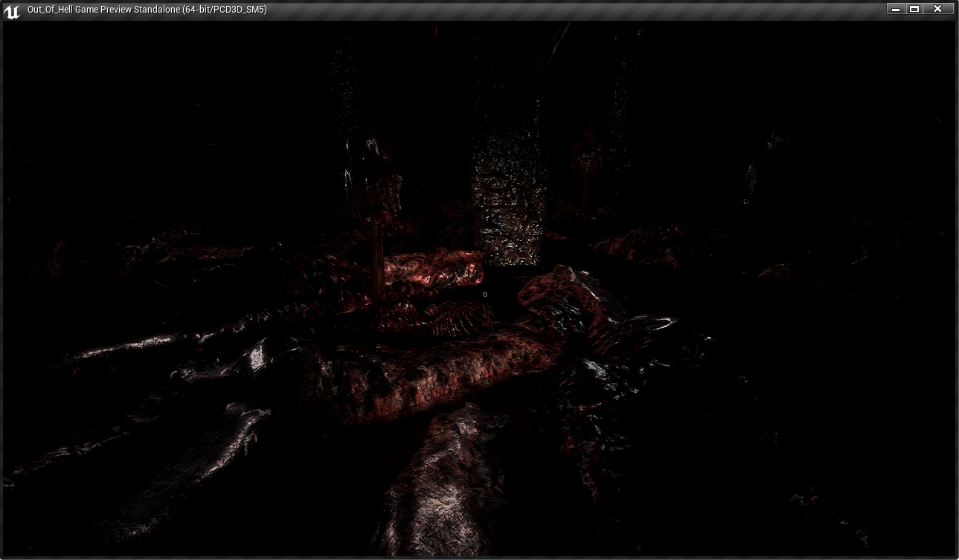Click the Unreal Engine logo icon

[12, 10]
